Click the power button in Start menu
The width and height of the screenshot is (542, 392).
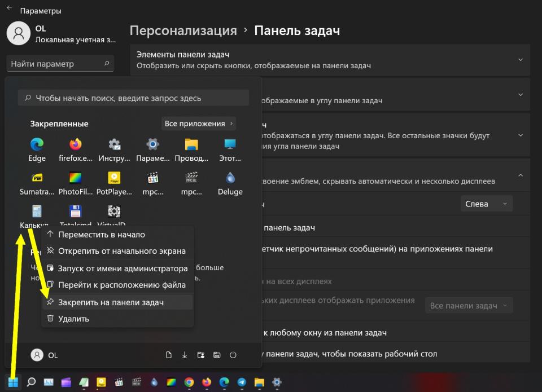[233, 355]
